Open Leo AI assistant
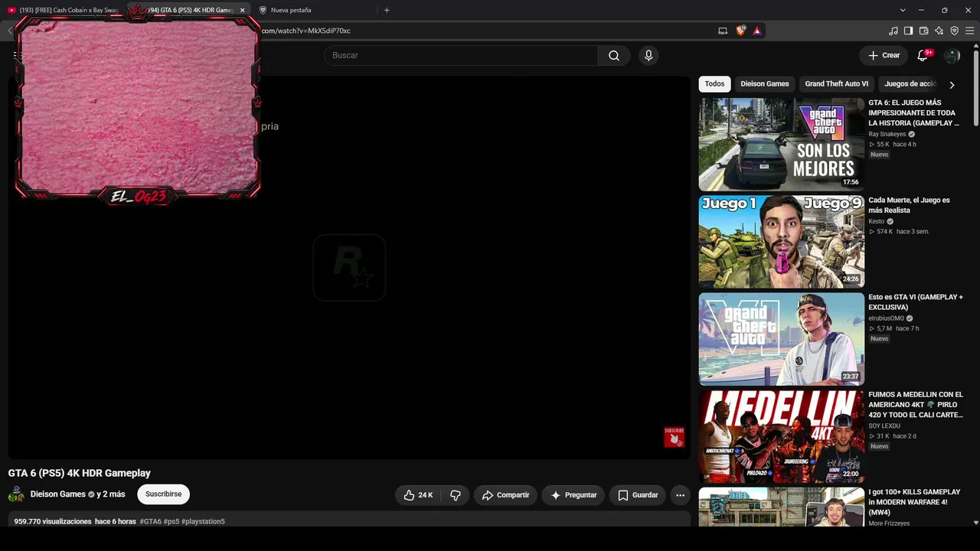Image resolution: width=980 pixels, height=551 pixels. pos(939,31)
